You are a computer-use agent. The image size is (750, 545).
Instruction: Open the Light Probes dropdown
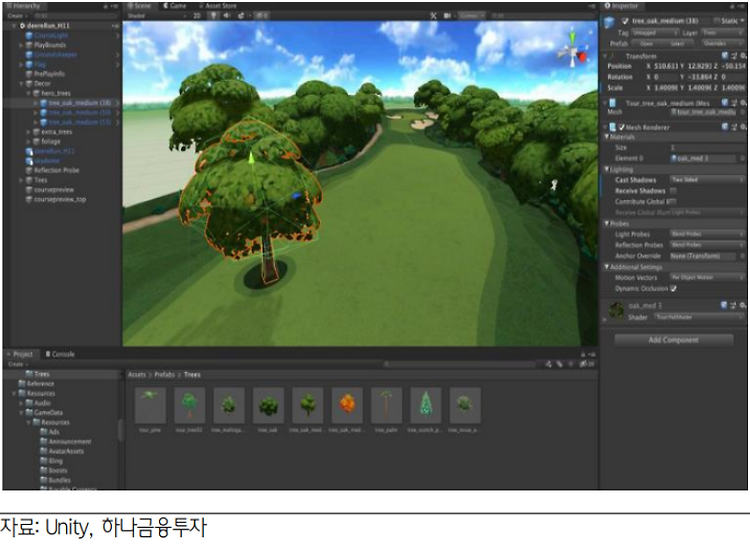(707, 234)
